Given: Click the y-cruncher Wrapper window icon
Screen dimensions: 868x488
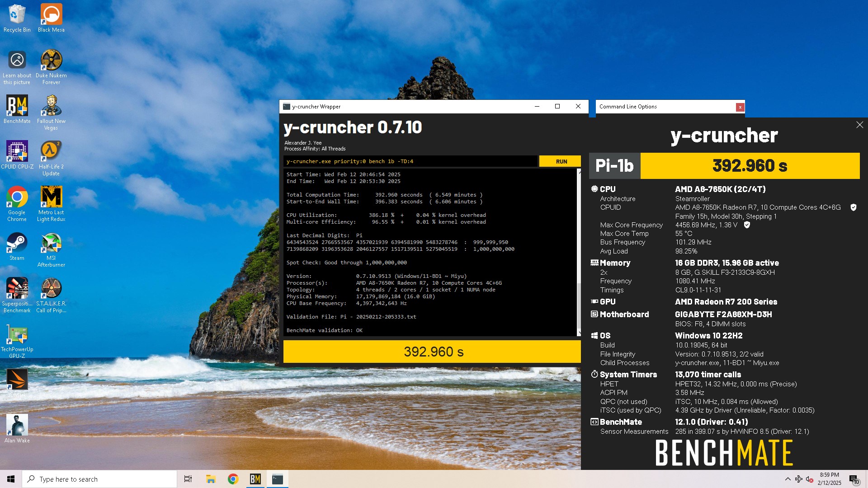Looking at the screenshot, I should tap(287, 107).
